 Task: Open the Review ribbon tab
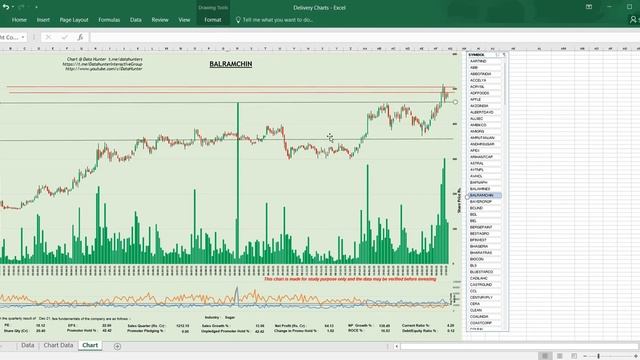tap(160, 20)
